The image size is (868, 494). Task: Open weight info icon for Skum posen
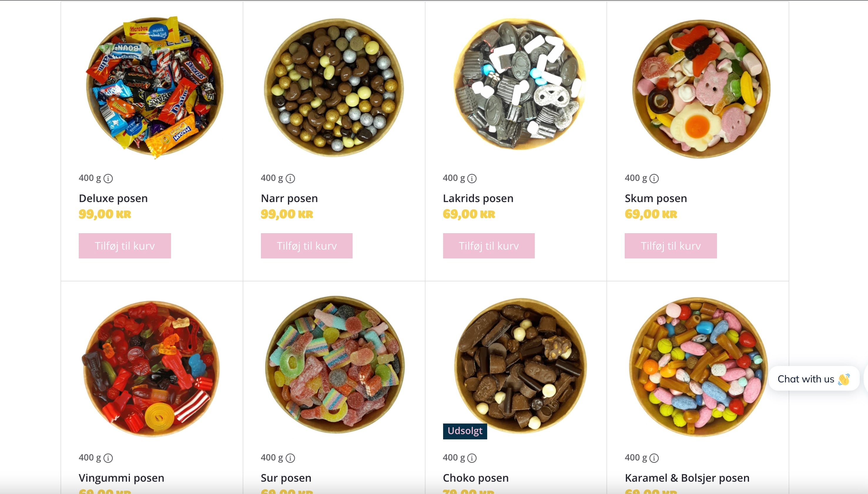pyautogui.click(x=654, y=179)
